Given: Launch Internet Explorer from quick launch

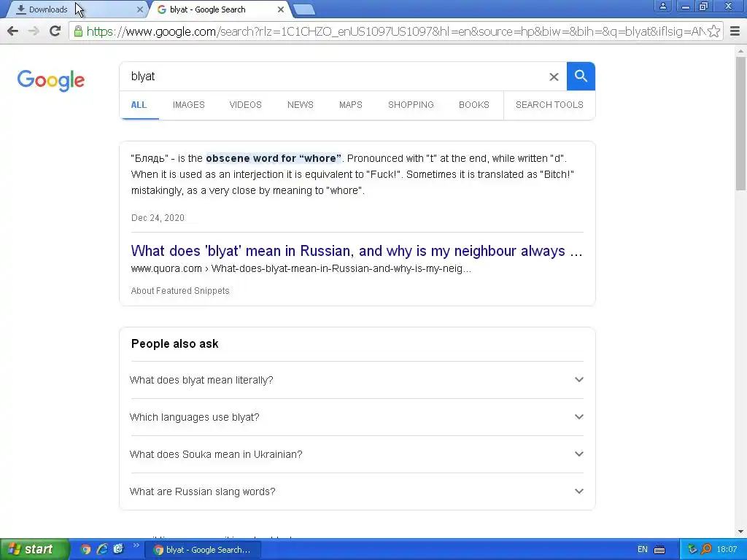Looking at the screenshot, I should 102,550.
